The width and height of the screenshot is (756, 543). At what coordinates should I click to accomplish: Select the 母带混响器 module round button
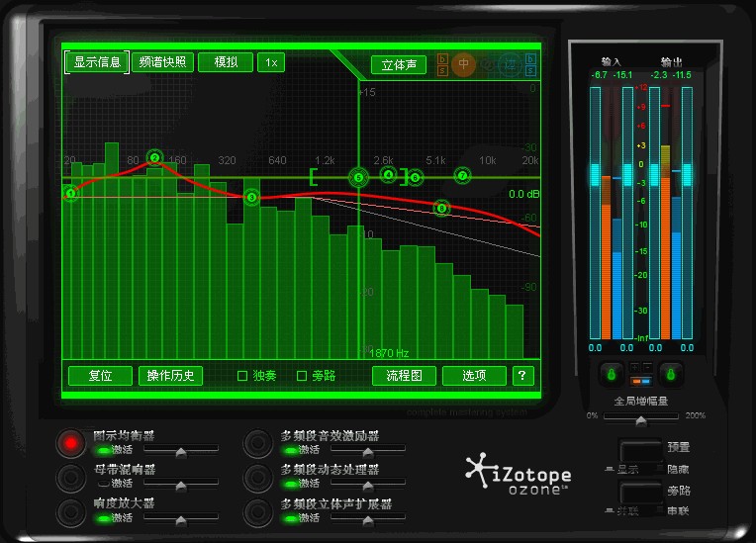coord(71,478)
